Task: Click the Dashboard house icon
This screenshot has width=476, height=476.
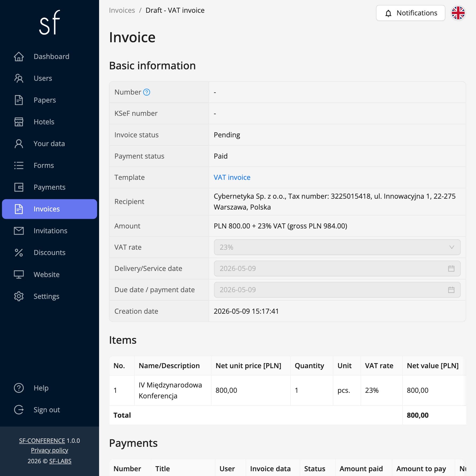Action: click(x=19, y=56)
